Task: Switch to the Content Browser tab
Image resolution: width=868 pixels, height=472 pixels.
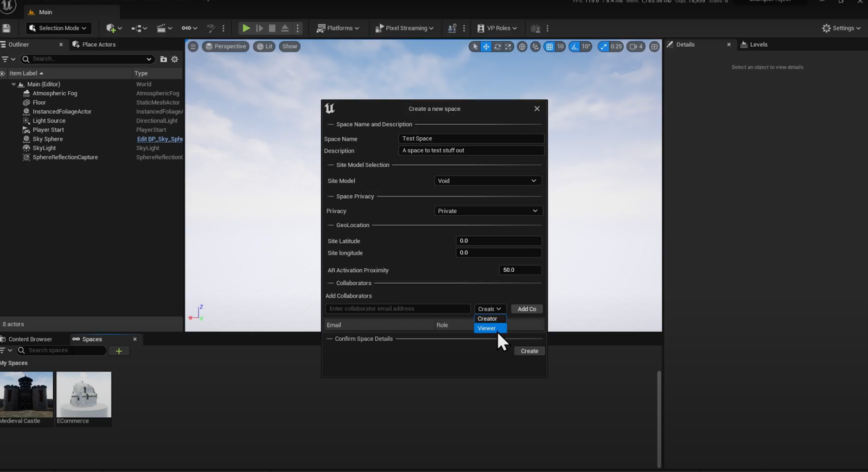Action: coord(30,339)
